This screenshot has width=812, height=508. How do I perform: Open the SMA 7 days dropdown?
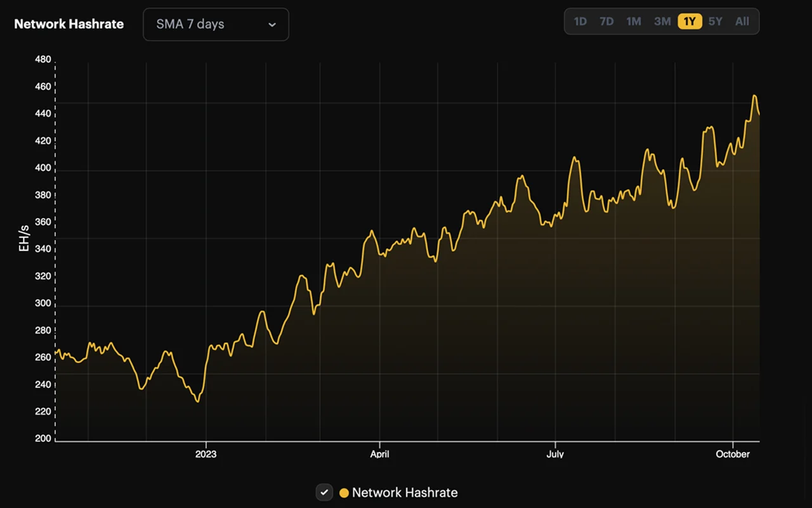click(x=216, y=25)
